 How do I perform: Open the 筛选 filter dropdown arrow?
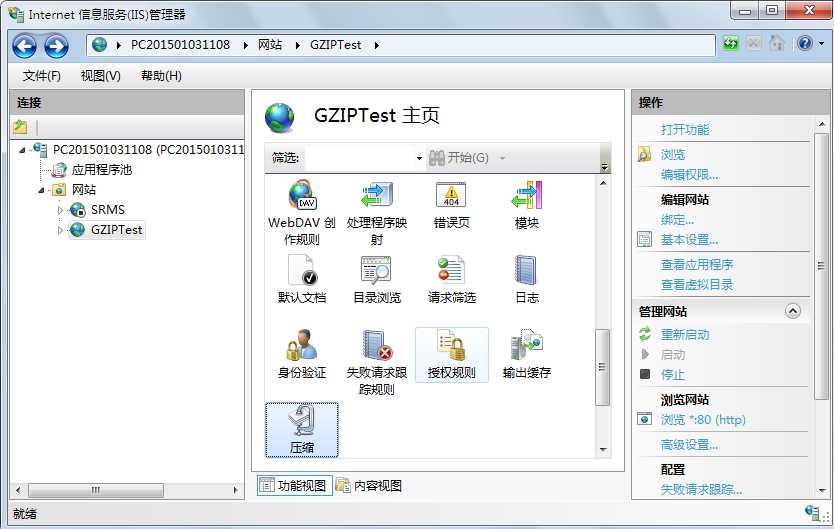419,158
